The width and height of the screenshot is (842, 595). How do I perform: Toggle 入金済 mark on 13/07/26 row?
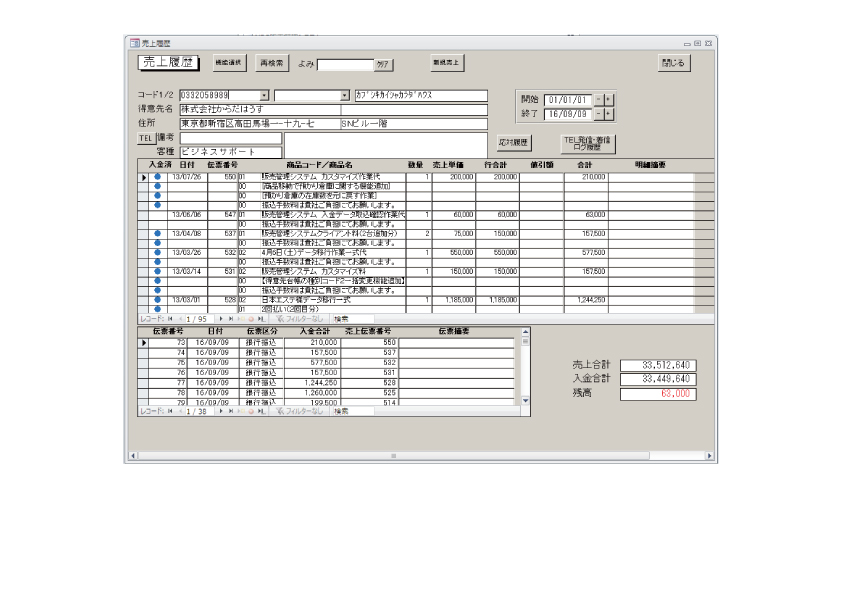[157, 177]
